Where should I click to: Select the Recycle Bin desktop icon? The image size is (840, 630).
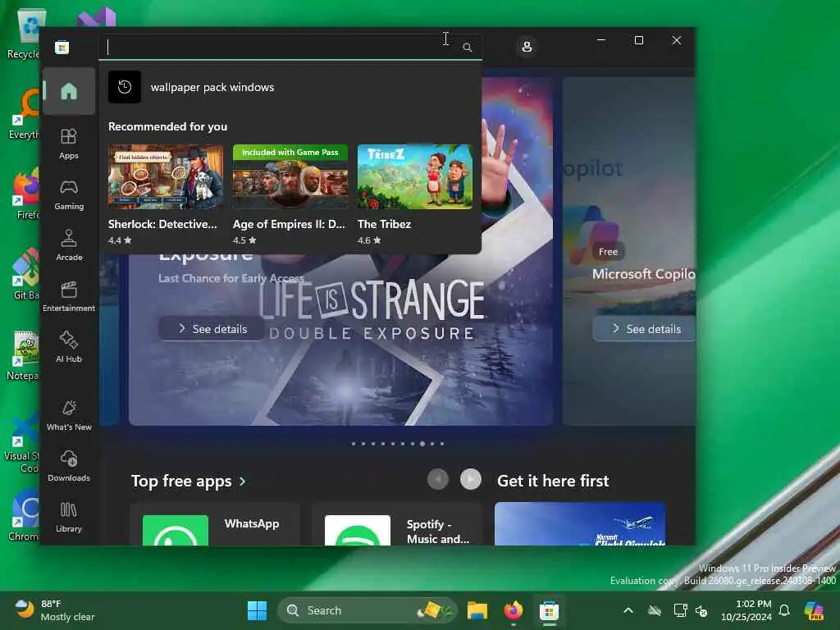click(24, 33)
